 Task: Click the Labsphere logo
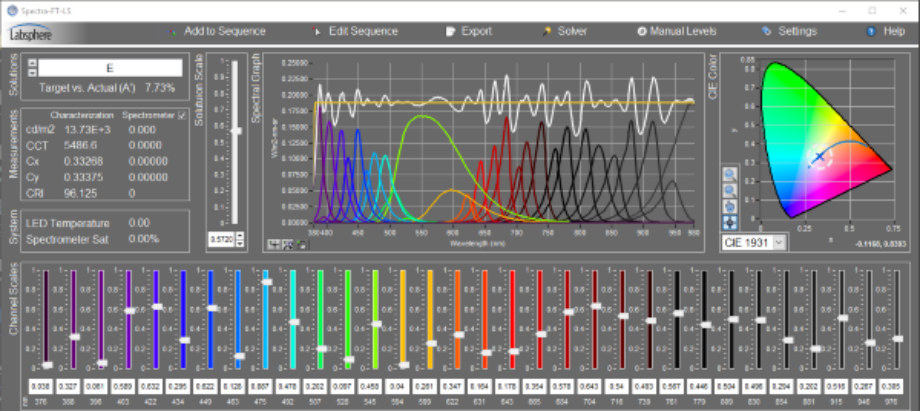pyautogui.click(x=31, y=36)
